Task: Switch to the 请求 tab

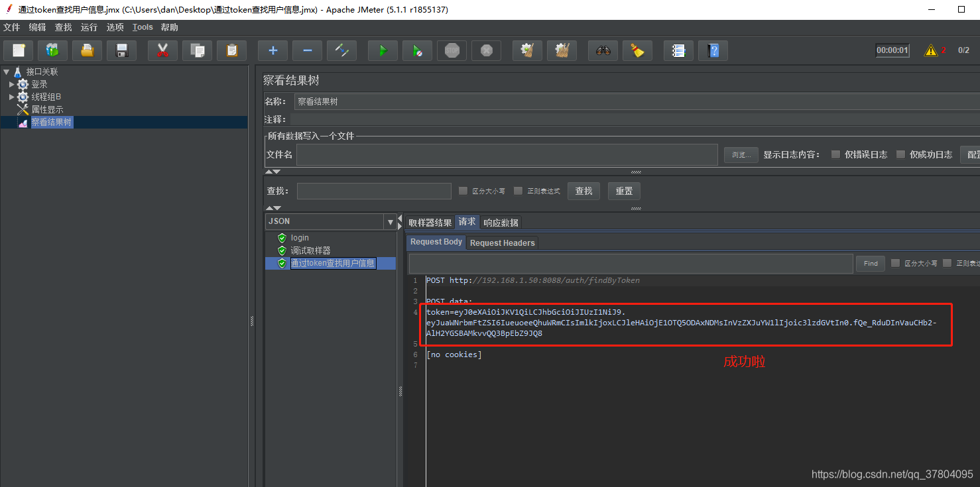Action: click(467, 222)
